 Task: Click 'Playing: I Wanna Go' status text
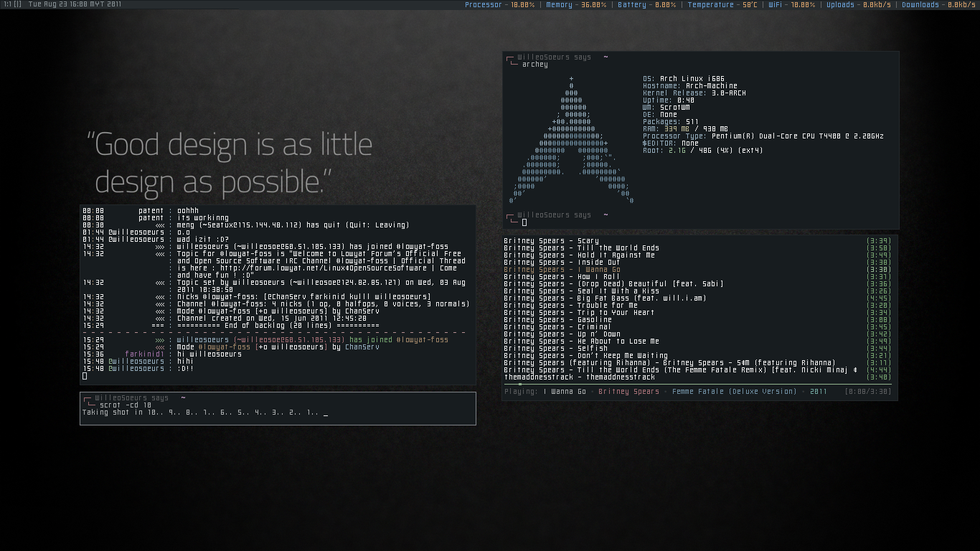click(x=545, y=392)
